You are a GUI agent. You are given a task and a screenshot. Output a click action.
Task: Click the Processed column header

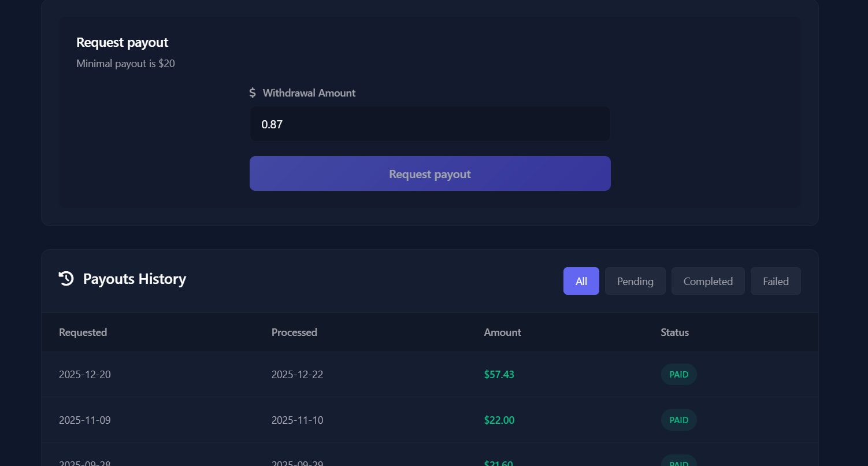tap(294, 332)
